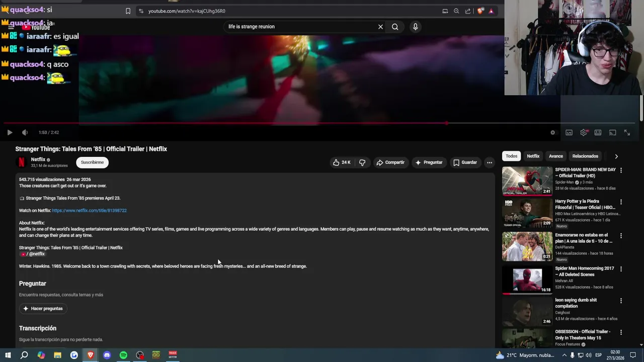Clear the YouTube search box text
This screenshot has width=644, height=362.
point(380,27)
